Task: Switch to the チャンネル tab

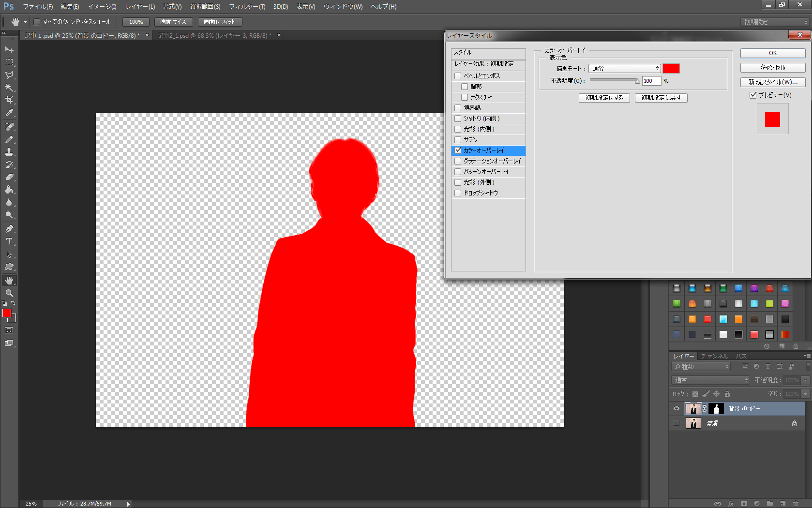Action: coord(714,356)
